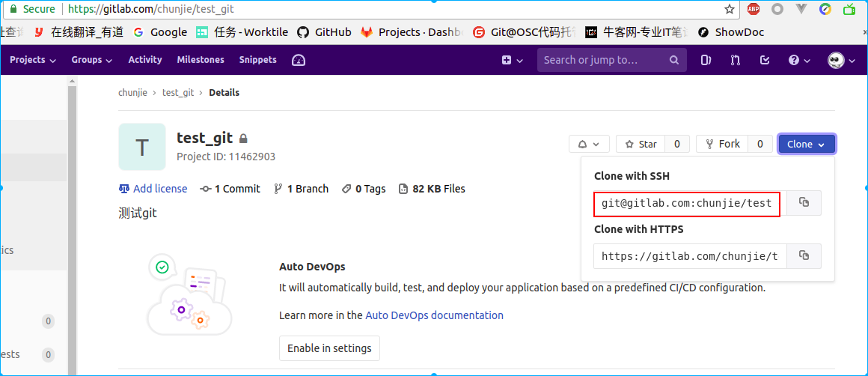Open the user avatar menu
The width and height of the screenshot is (868, 376).
tap(841, 60)
